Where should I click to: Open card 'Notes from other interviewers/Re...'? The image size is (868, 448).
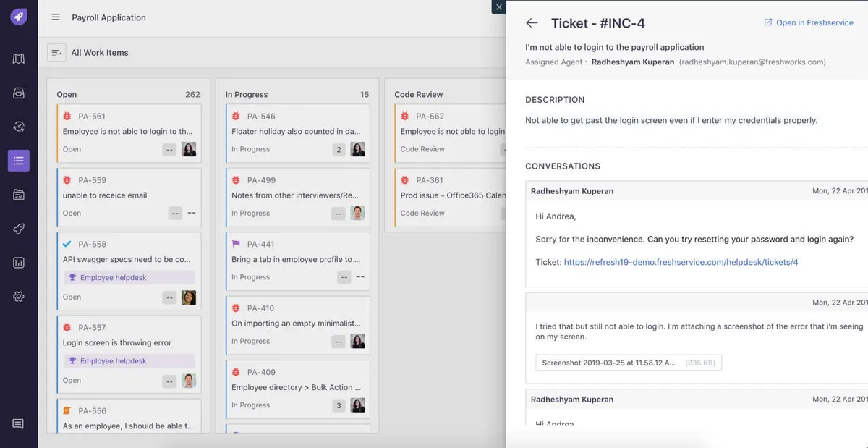click(x=298, y=198)
